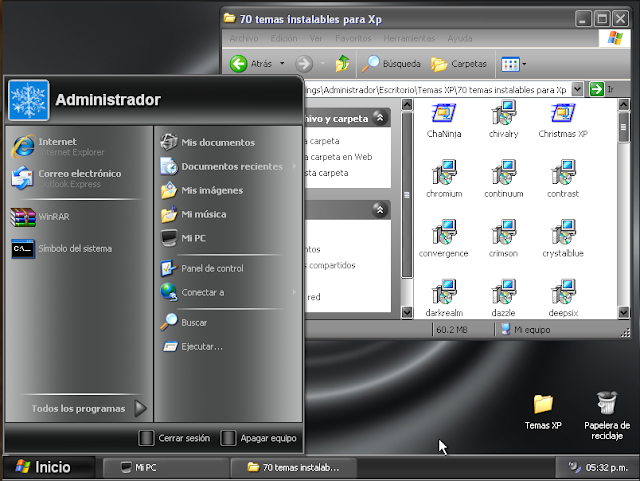This screenshot has height=481, width=640.
Task: Select the Christmas XP theme file
Action: 563,119
